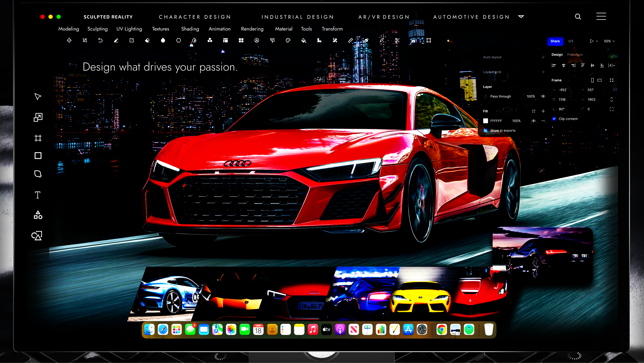The image size is (644, 363).
Task: Select the rectangle tool in left sidebar
Action: pyautogui.click(x=38, y=156)
